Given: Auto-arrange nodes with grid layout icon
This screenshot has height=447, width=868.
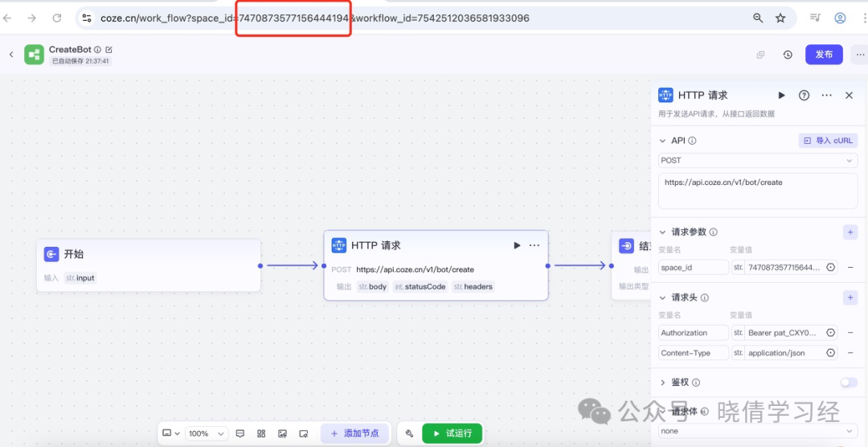Looking at the screenshot, I should point(261,433).
